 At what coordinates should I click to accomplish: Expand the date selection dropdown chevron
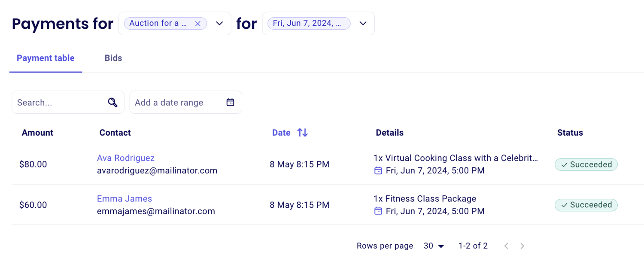coord(363,24)
